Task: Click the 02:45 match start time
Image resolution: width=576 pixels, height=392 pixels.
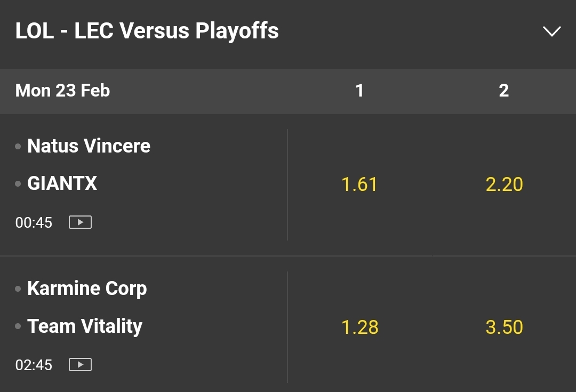Action: [34, 365]
